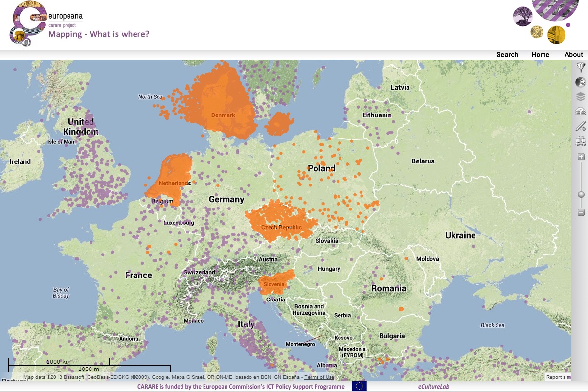Click the eCultureLab footer link

coord(433,387)
